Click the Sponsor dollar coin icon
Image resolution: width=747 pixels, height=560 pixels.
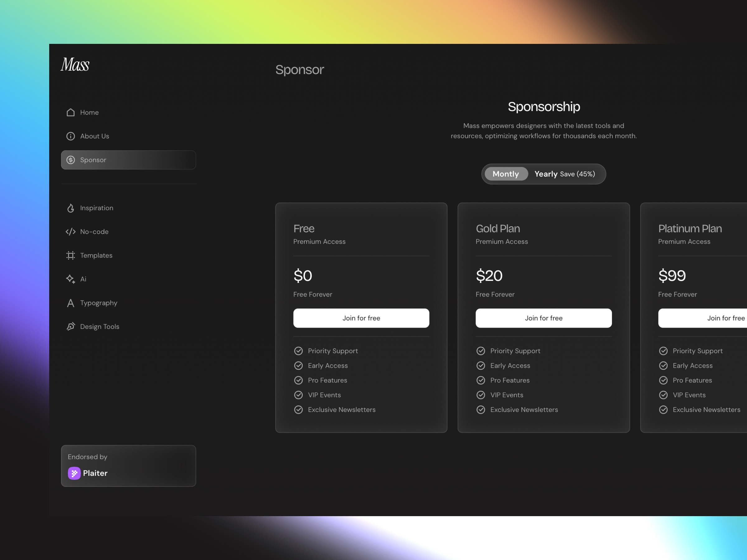click(x=71, y=160)
